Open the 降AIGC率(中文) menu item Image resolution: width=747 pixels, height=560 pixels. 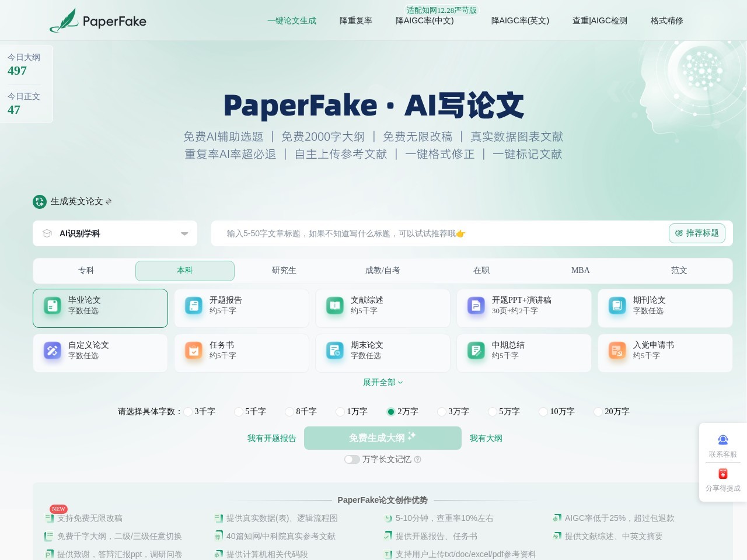[x=424, y=20]
